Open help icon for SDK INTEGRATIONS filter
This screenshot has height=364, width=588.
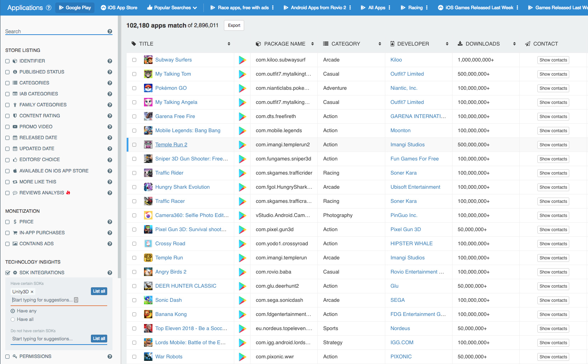click(x=110, y=273)
